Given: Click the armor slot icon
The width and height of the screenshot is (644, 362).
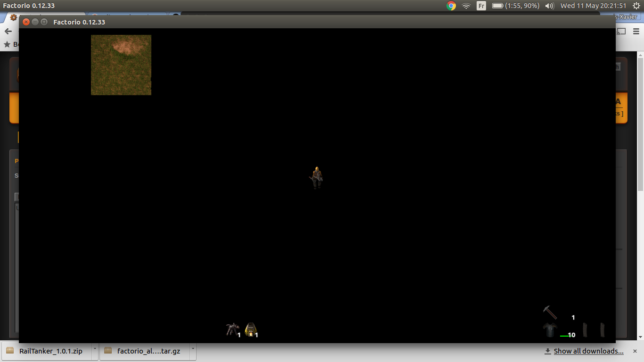Looking at the screenshot, I should click(550, 330).
